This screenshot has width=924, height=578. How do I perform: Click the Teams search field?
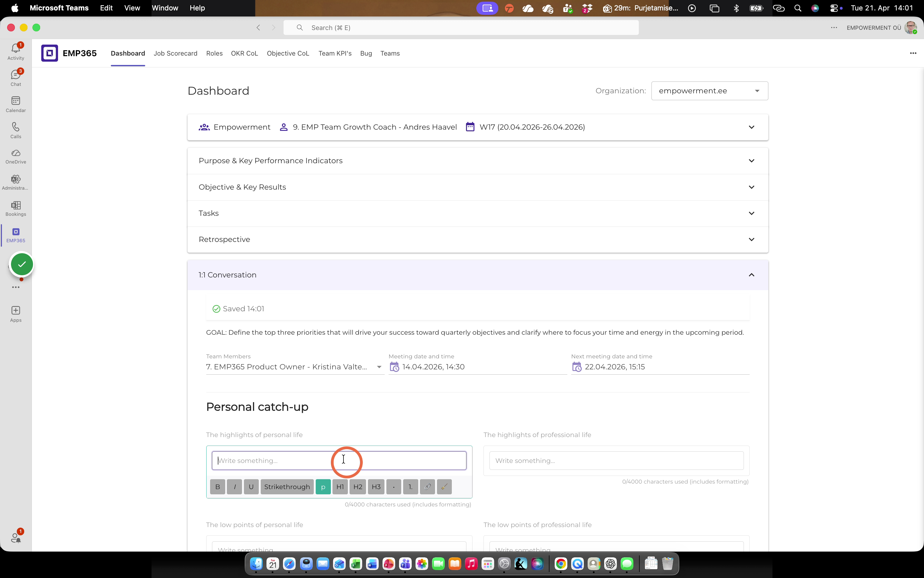click(x=461, y=28)
